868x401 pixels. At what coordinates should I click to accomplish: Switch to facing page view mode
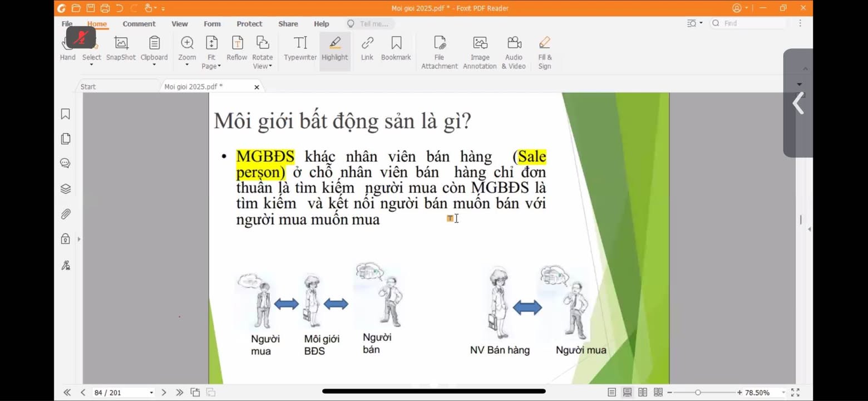pyautogui.click(x=643, y=392)
